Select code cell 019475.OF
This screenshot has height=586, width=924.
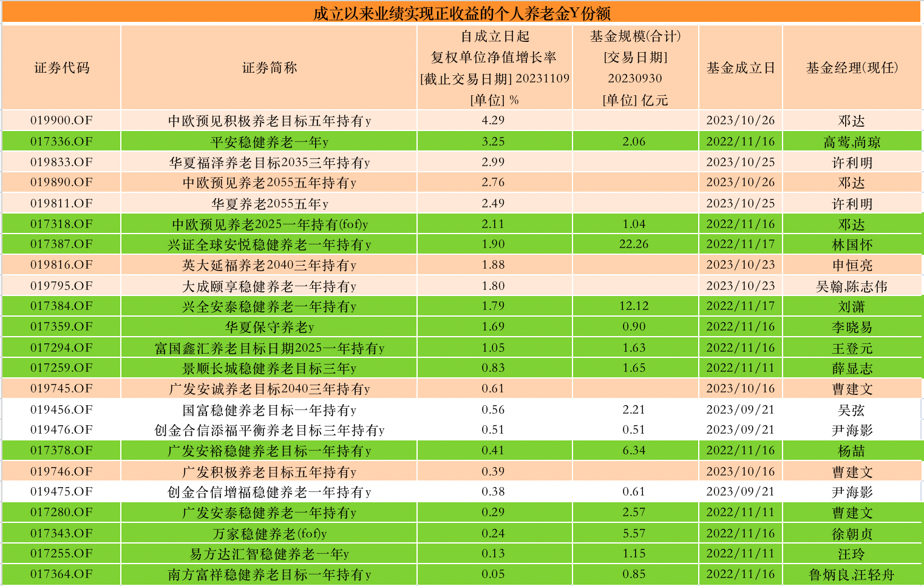click(x=61, y=491)
